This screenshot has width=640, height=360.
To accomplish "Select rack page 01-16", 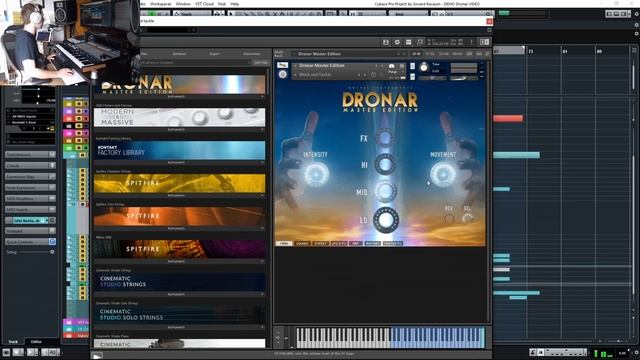I will pos(416,54).
